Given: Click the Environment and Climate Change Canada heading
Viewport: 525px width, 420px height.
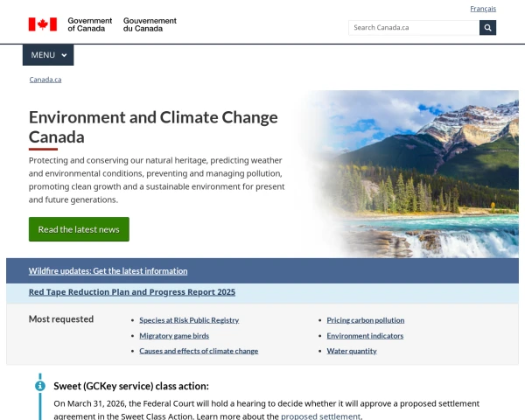Looking at the screenshot, I should (153, 127).
